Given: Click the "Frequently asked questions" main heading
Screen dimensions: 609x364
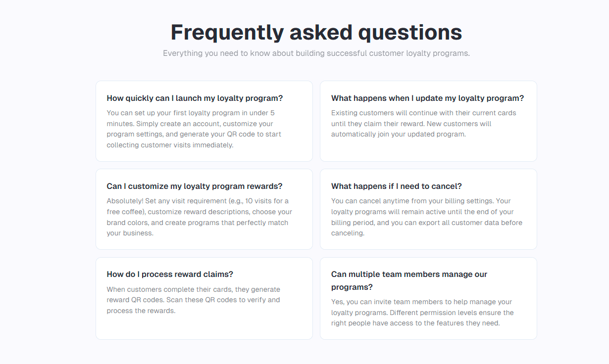Looking at the screenshot, I should [316, 33].
